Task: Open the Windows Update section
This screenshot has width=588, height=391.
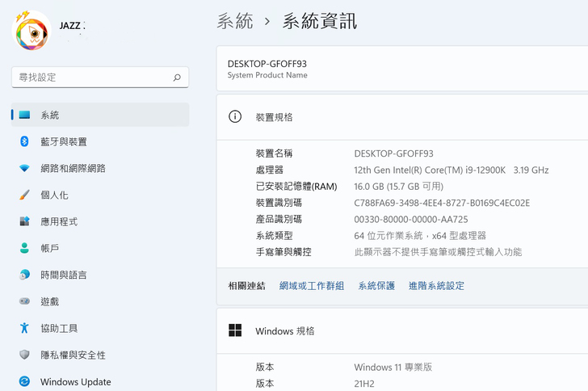Action: click(x=75, y=382)
